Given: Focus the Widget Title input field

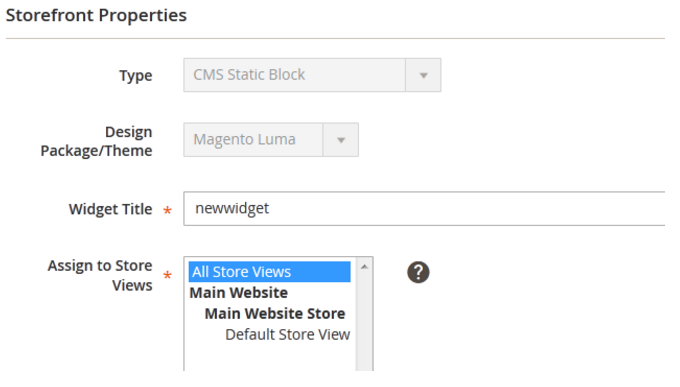Looking at the screenshot, I should [424, 209].
